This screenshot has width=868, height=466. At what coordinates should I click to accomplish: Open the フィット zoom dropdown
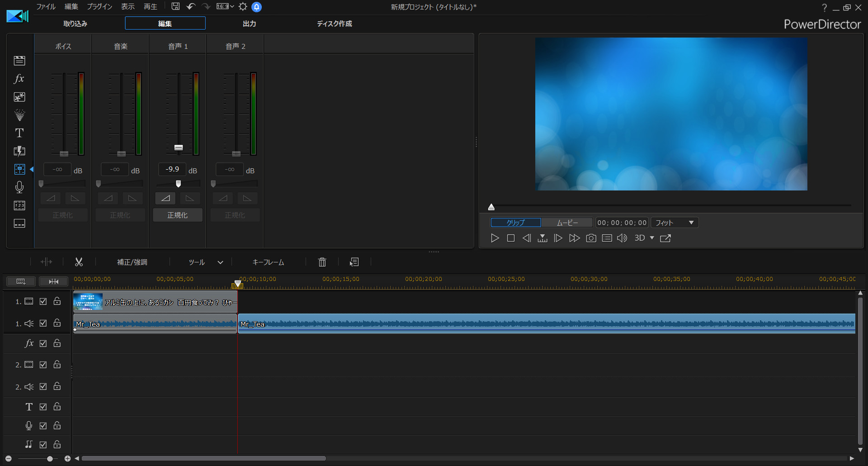(675, 223)
